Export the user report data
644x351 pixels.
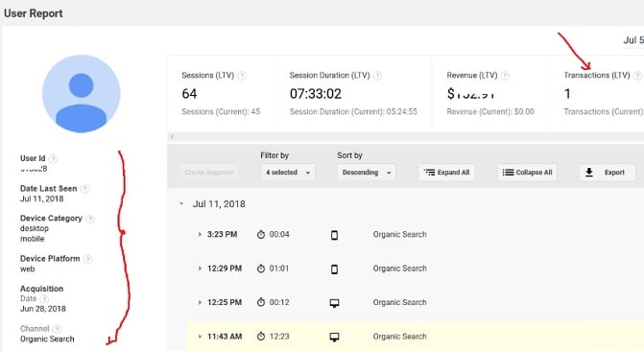(x=608, y=173)
